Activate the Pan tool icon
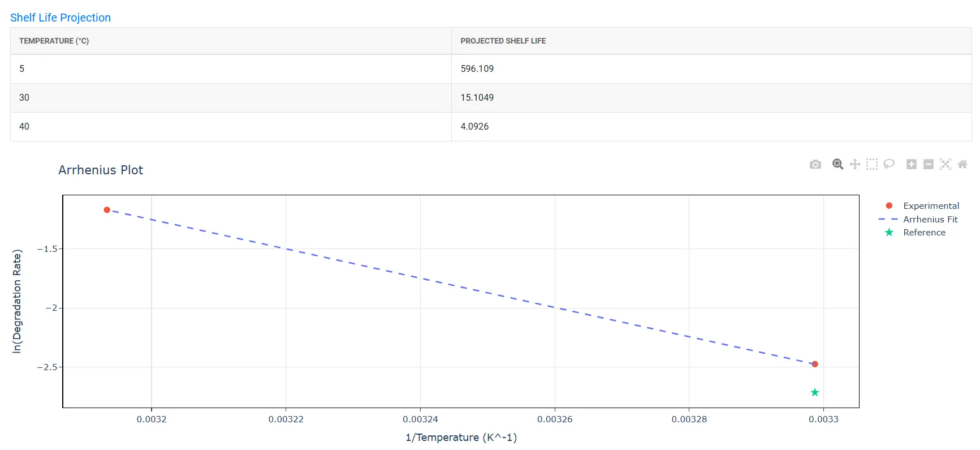This screenshot has width=980, height=450. point(854,164)
